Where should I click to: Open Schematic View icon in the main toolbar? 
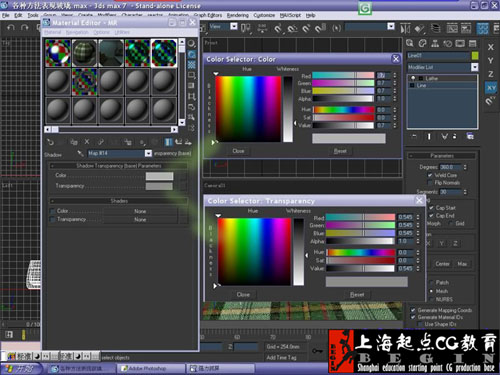(x=466, y=29)
